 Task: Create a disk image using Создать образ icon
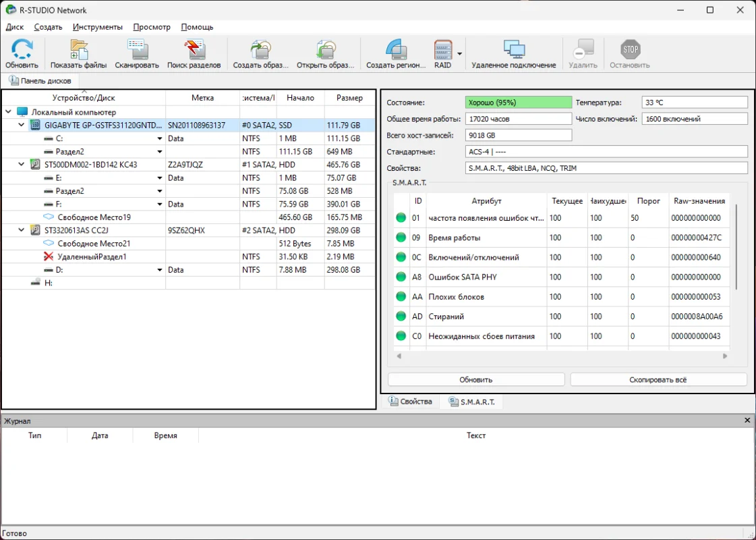(x=260, y=49)
